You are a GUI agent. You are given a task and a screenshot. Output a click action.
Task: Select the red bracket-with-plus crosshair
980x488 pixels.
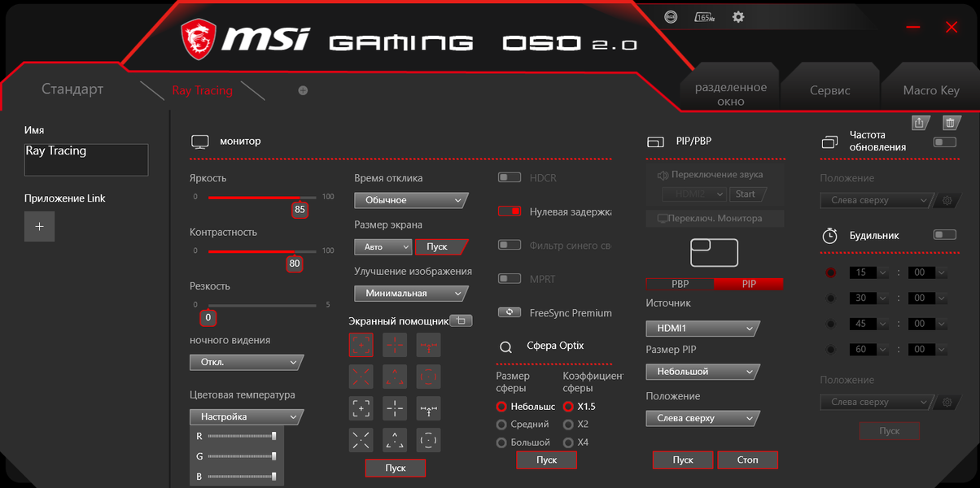pyautogui.click(x=361, y=345)
